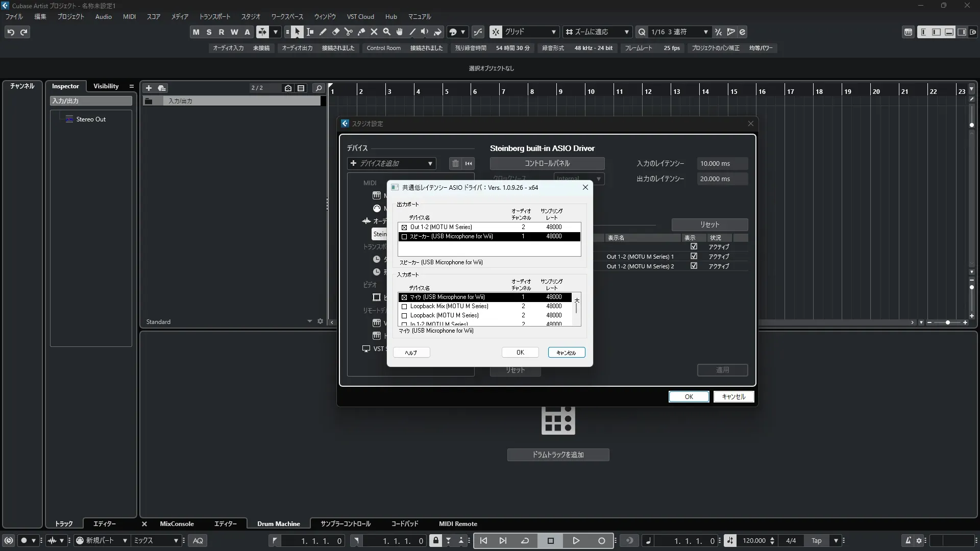The image size is (980, 551).
Task: Uncheck visibility for Out 1-2 (MOTU M Series) 2
Action: pos(694,266)
